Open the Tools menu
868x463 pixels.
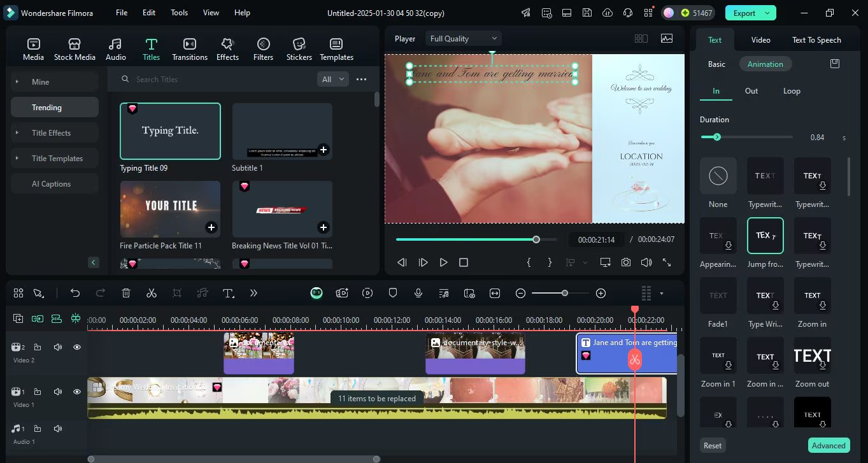(179, 13)
